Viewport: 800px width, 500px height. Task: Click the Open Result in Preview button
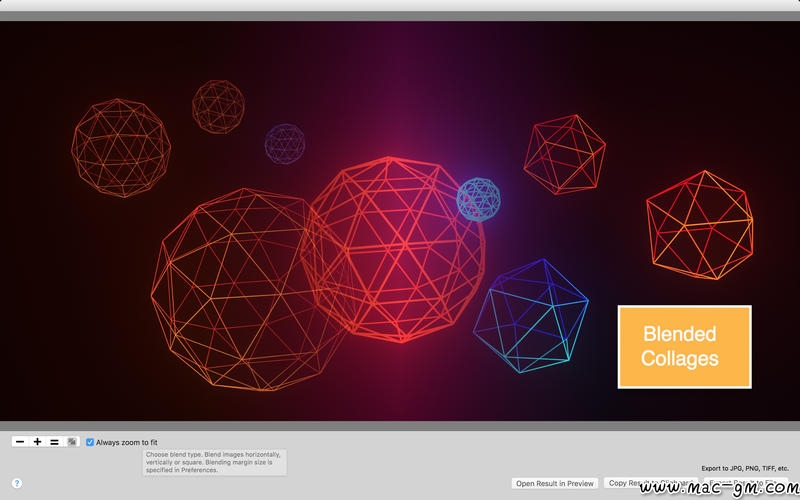click(x=555, y=483)
